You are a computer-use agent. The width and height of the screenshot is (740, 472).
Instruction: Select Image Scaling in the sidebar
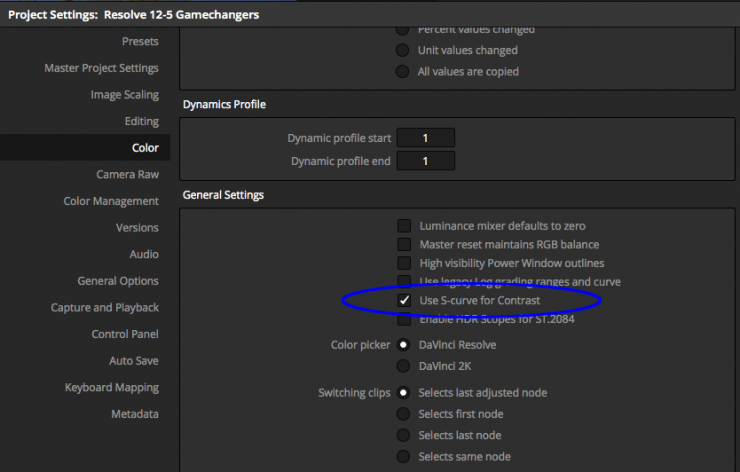pos(124,95)
